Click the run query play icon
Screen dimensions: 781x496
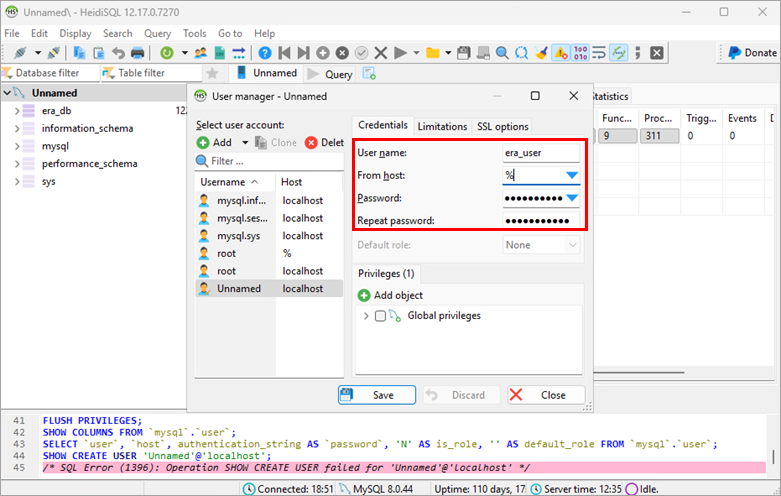click(x=400, y=53)
